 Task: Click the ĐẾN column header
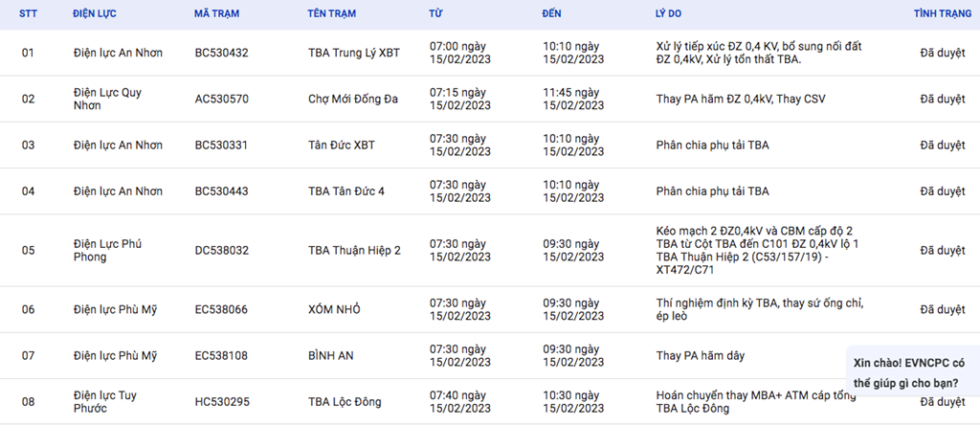[552, 13]
